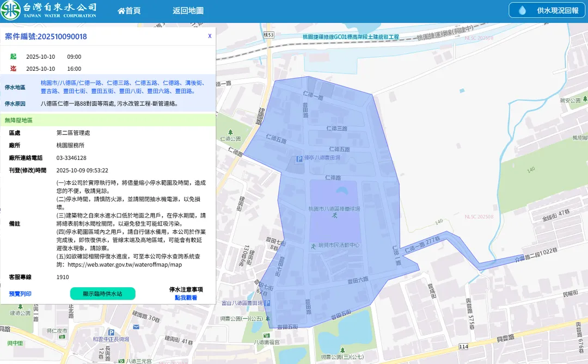This screenshot has width=588, height=364.
Task: Click end time 16:00
Action: pos(74,69)
